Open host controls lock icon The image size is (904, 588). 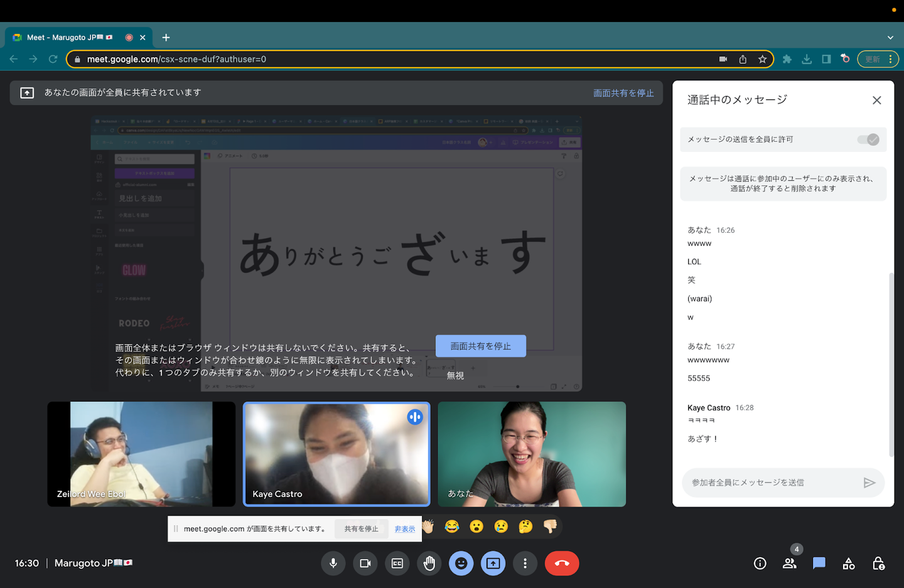878,564
